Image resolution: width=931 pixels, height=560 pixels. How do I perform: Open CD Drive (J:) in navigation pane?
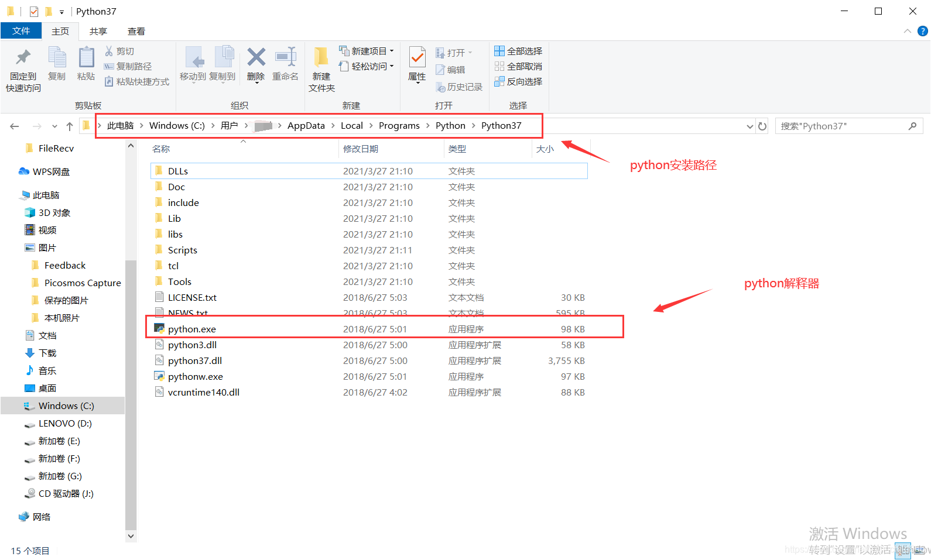tap(59, 493)
